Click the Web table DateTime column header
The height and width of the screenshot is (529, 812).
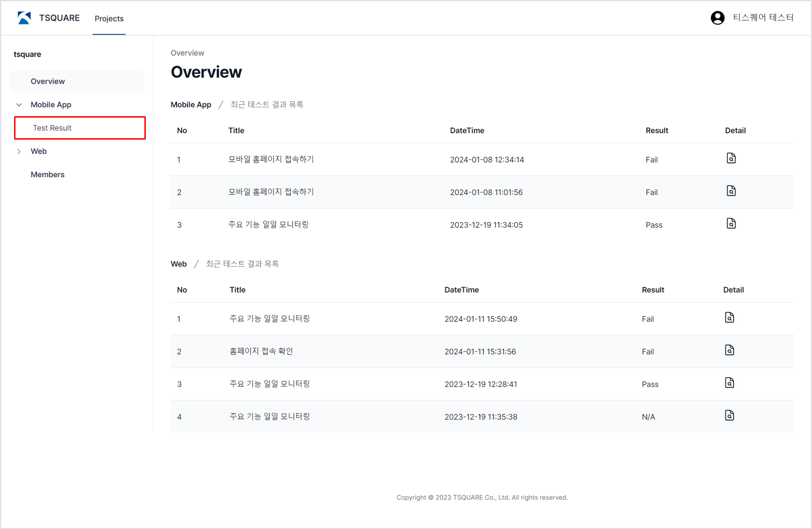click(x=461, y=290)
